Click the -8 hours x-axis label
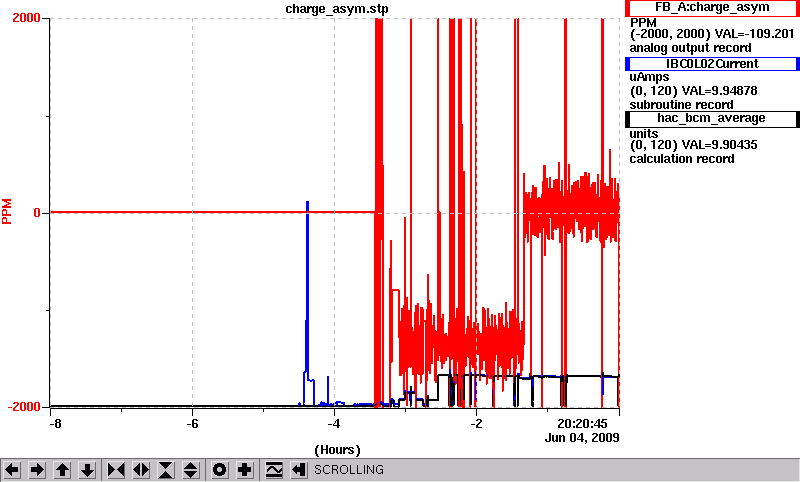This screenshot has width=800, height=482. coord(55,424)
